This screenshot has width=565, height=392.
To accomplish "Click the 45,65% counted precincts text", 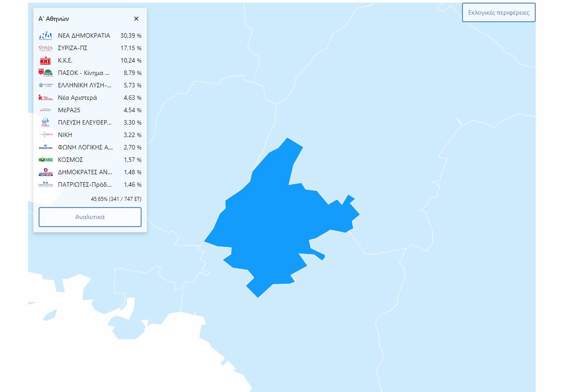I will click(116, 199).
